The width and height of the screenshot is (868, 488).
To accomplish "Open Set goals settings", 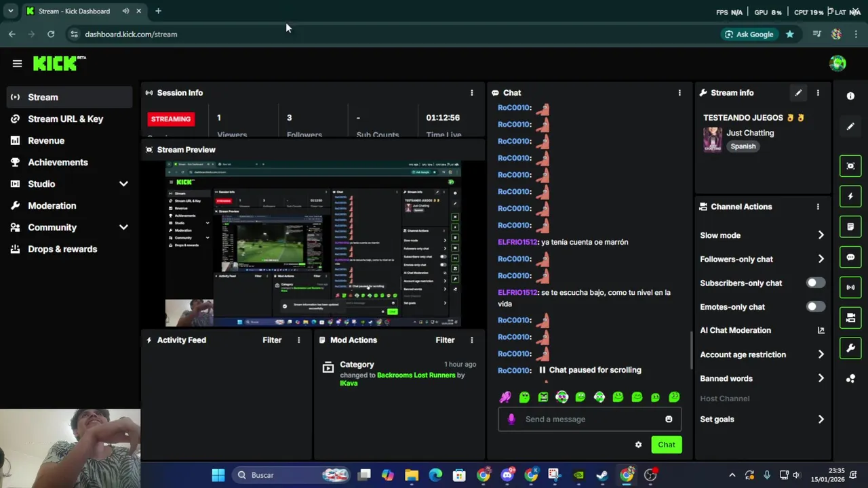I will coord(762,419).
